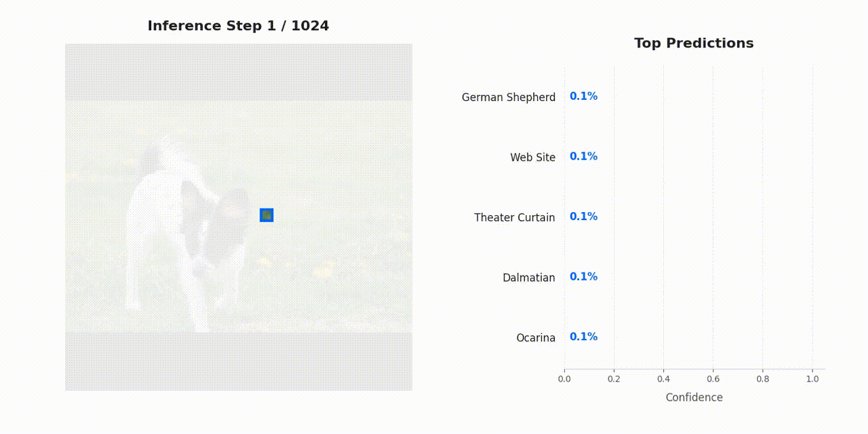Viewport: 868px width, 434px height.
Task: Select the "Inference Step 1 / 1024" title
Action: pos(238,26)
